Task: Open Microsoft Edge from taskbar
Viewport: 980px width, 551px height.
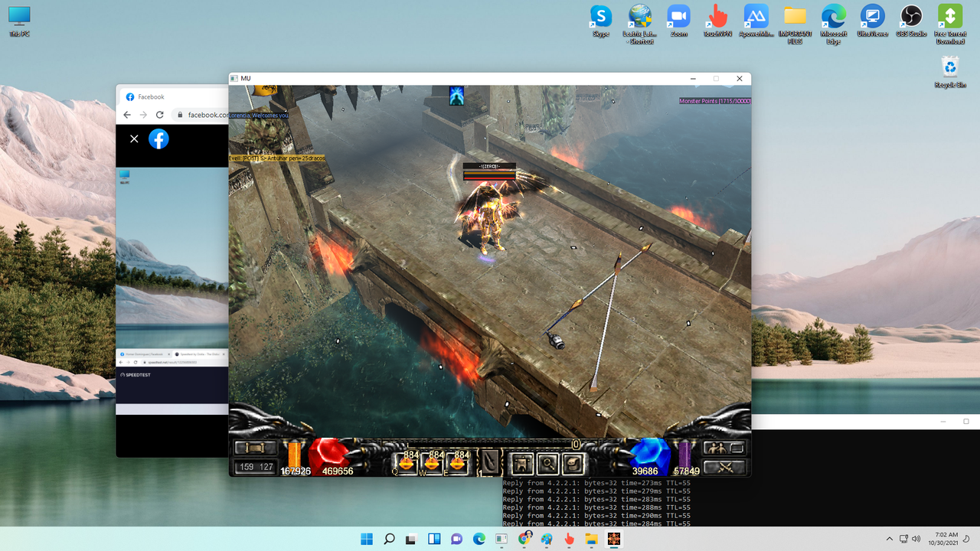Action: (479, 539)
